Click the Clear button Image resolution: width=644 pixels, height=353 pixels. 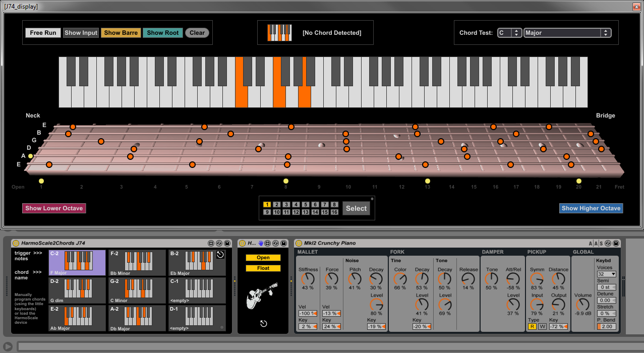coord(197,33)
